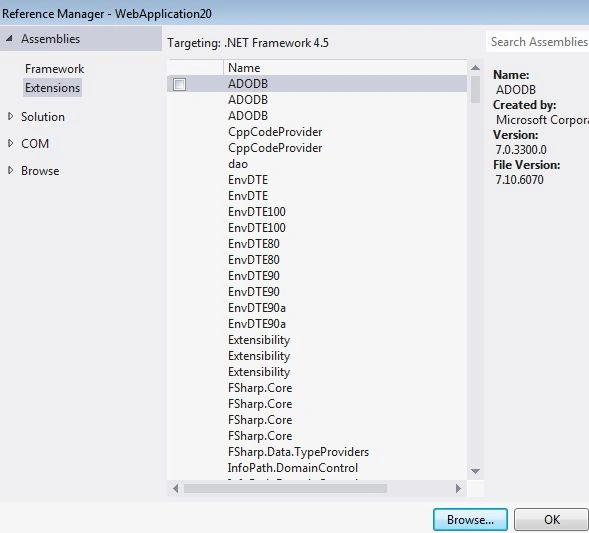
Task: Click the vertical scrollbar up arrow
Action: (x=475, y=68)
